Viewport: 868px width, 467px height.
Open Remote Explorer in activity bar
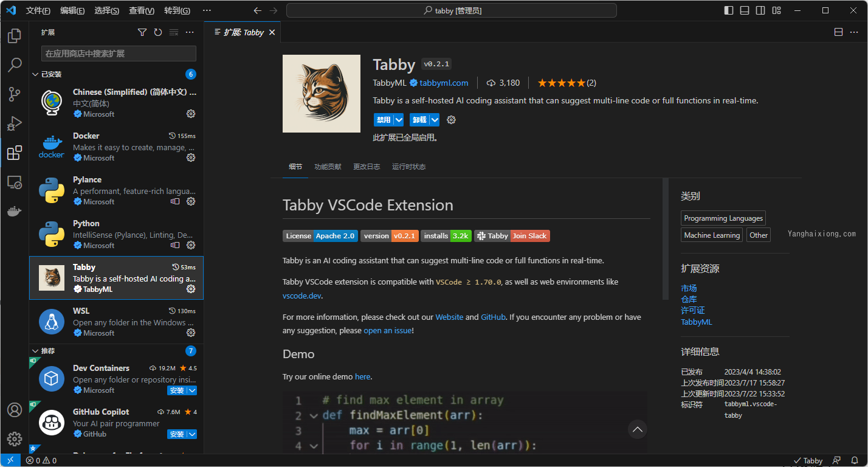click(15, 182)
